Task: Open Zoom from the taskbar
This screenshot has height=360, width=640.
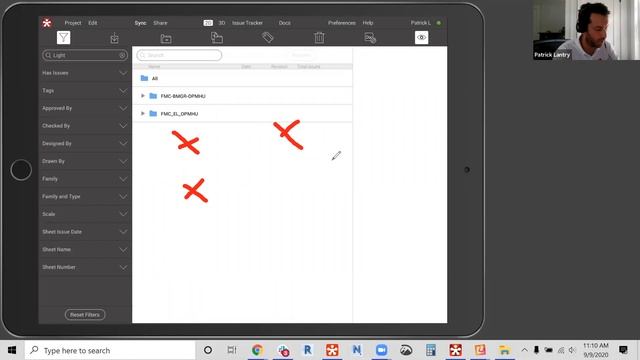Action: coord(382,350)
